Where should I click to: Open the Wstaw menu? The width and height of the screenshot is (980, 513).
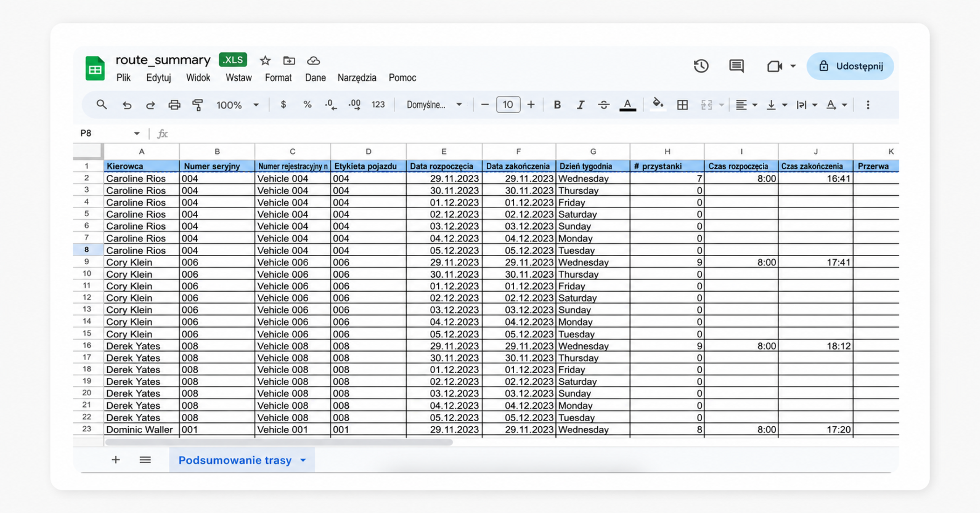(x=239, y=78)
